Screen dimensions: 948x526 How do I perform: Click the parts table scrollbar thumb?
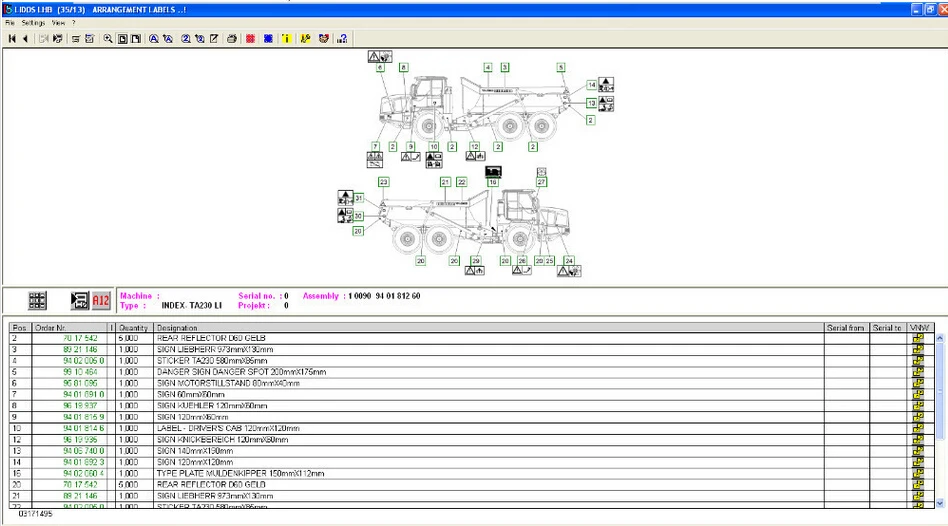point(940,391)
